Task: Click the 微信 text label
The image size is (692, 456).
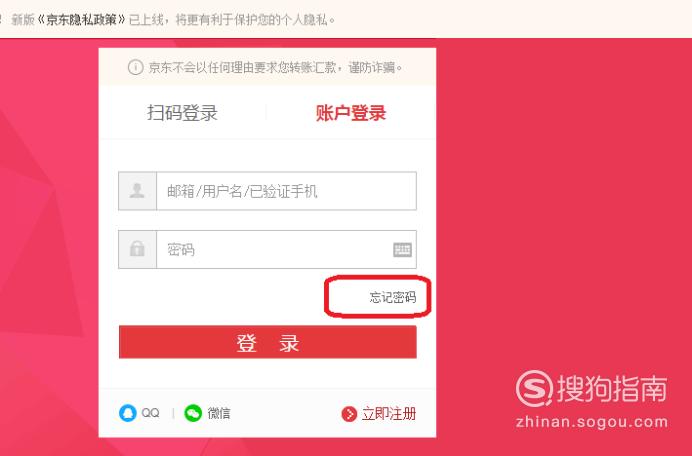Action: pyautogui.click(x=219, y=414)
